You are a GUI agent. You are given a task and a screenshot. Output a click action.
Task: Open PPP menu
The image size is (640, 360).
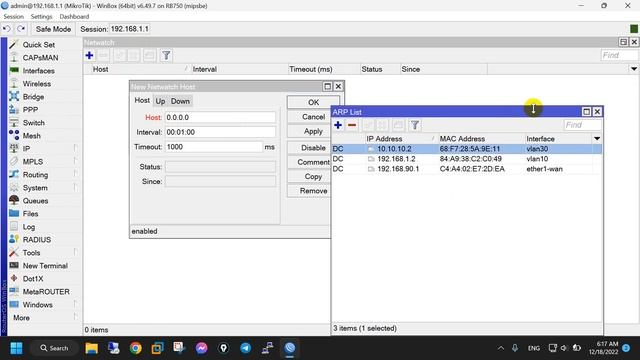tap(30, 110)
